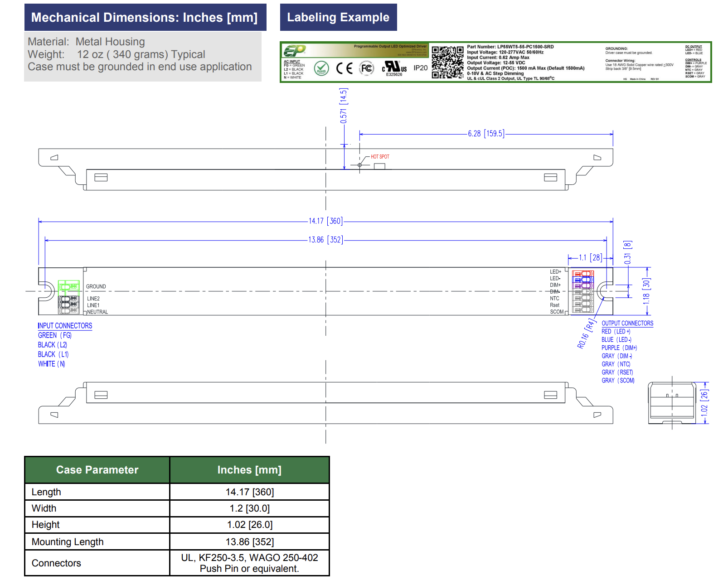Click the end view profile drawing

(672, 403)
